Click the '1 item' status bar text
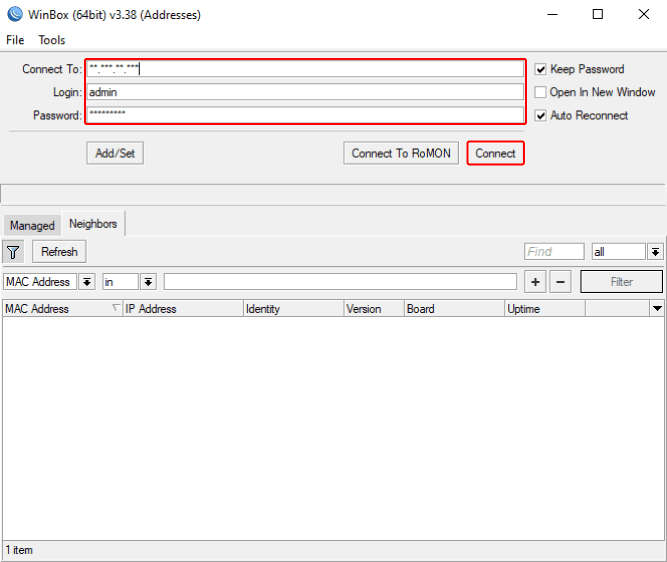Image resolution: width=667 pixels, height=562 pixels. pos(19,550)
